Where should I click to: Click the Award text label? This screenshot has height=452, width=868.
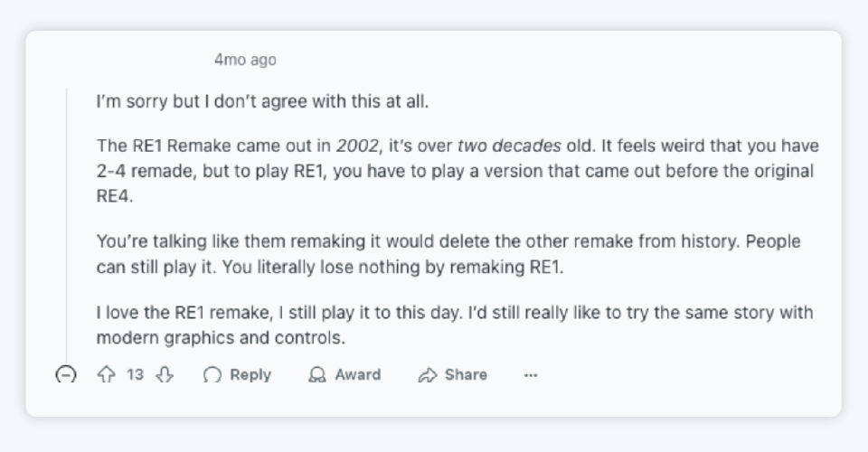pyautogui.click(x=358, y=374)
